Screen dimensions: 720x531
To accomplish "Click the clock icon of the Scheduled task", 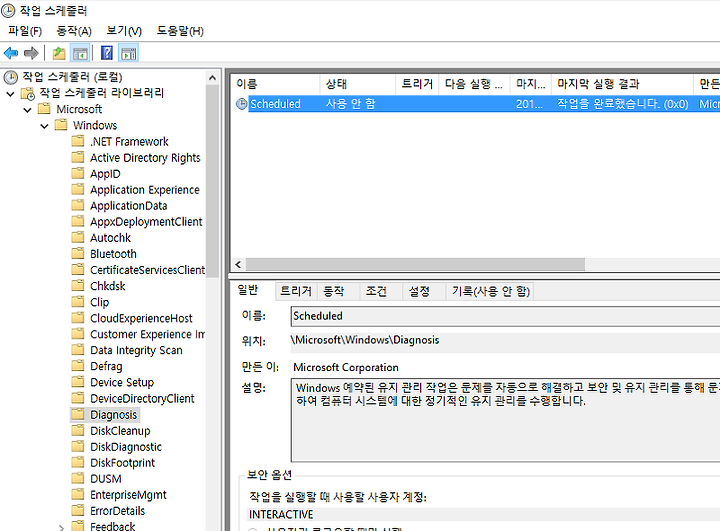I will pyautogui.click(x=242, y=104).
